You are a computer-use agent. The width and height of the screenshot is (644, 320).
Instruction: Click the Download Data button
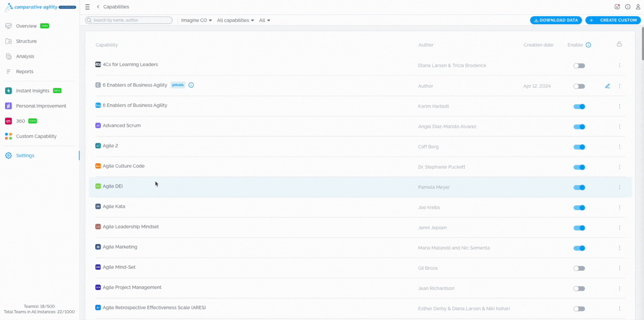tap(556, 20)
